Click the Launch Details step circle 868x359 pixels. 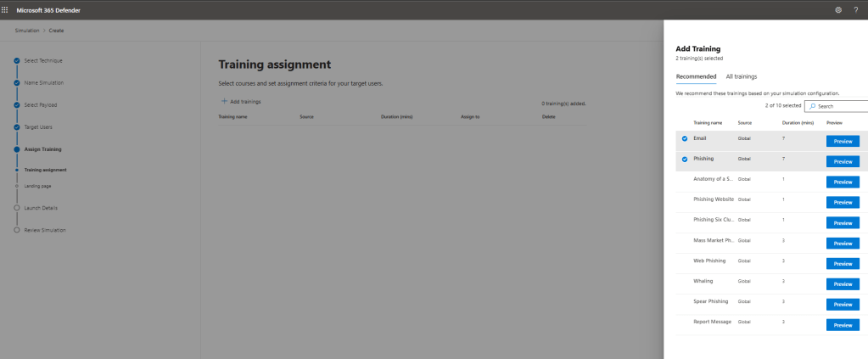[x=16, y=207]
